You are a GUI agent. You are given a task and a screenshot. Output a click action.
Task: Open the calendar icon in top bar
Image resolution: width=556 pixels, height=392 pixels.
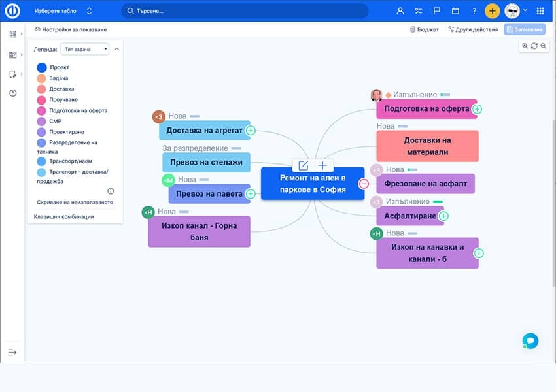455,11
